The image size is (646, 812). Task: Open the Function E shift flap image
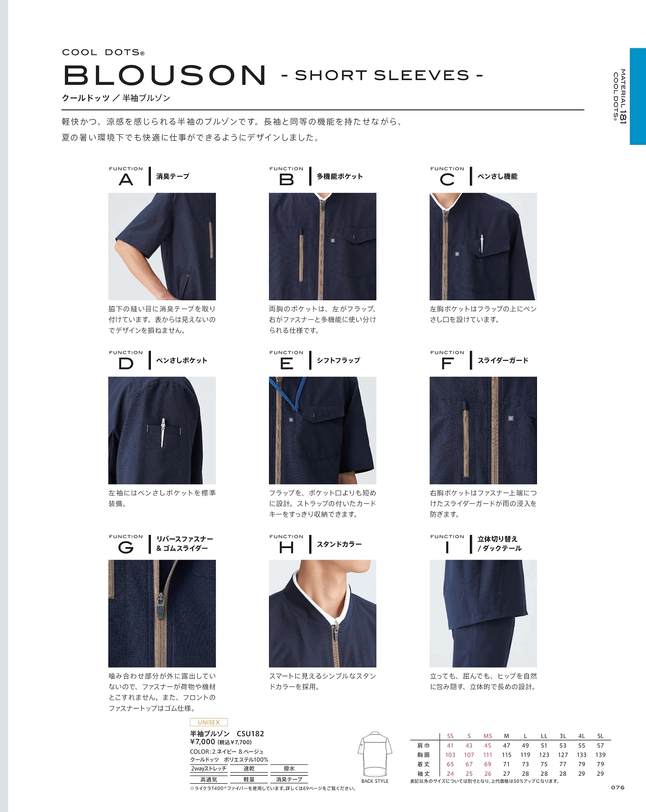[x=322, y=430]
